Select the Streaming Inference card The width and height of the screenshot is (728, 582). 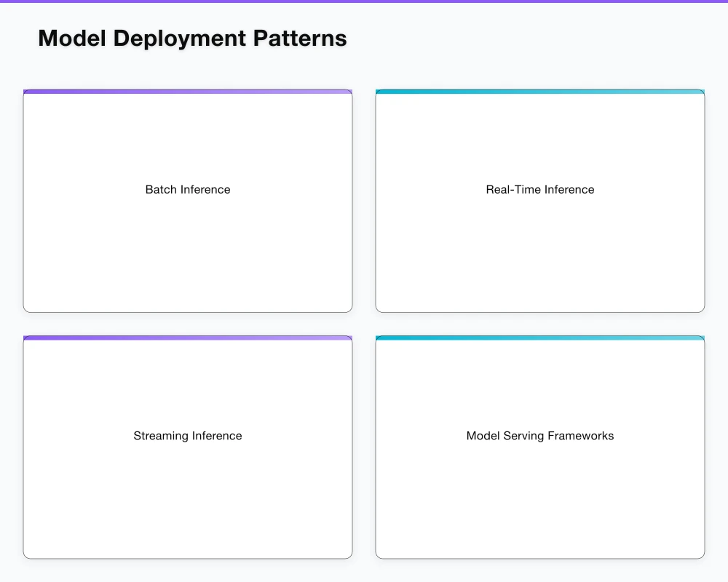[x=188, y=447]
